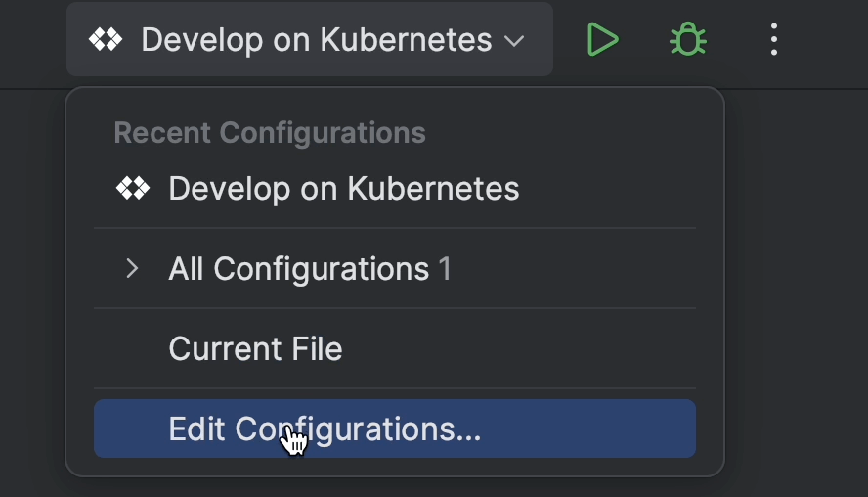Image resolution: width=868 pixels, height=497 pixels.
Task: Click the separator line above All Configurations
Action: tap(394, 228)
